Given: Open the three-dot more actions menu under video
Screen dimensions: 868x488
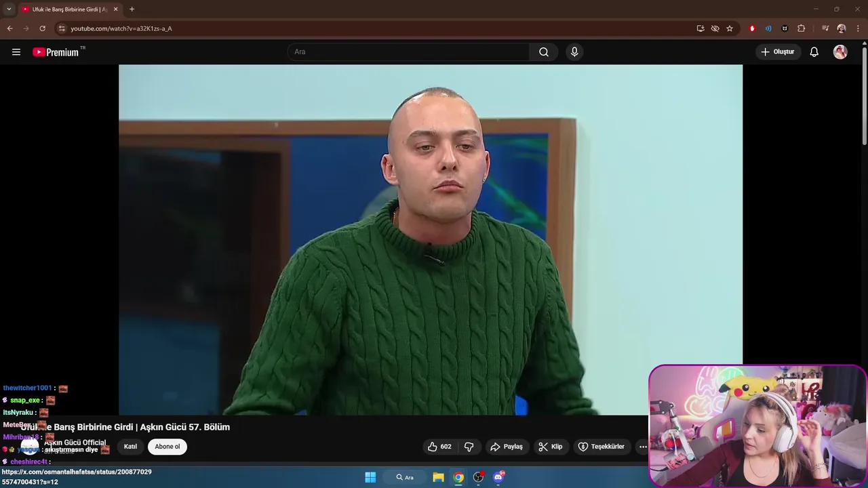Looking at the screenshot, I should 642,447.
